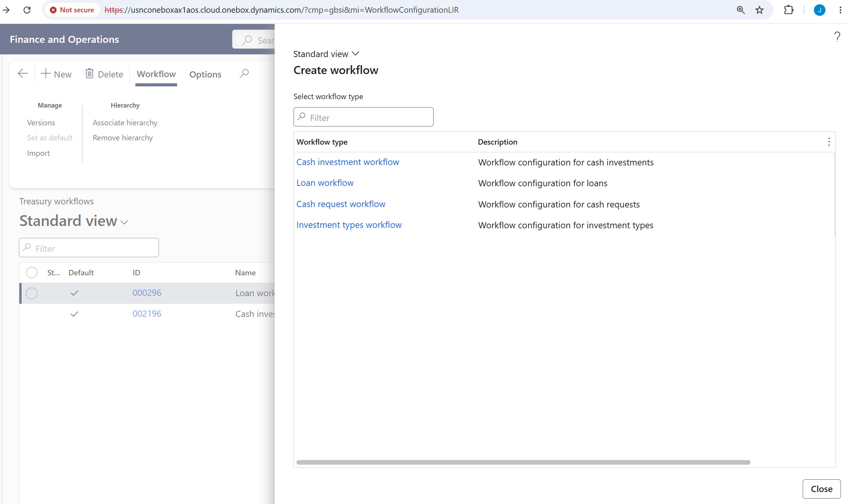Click the Name column header
This screenshot has width=849, height=504.
click(245, 273)
